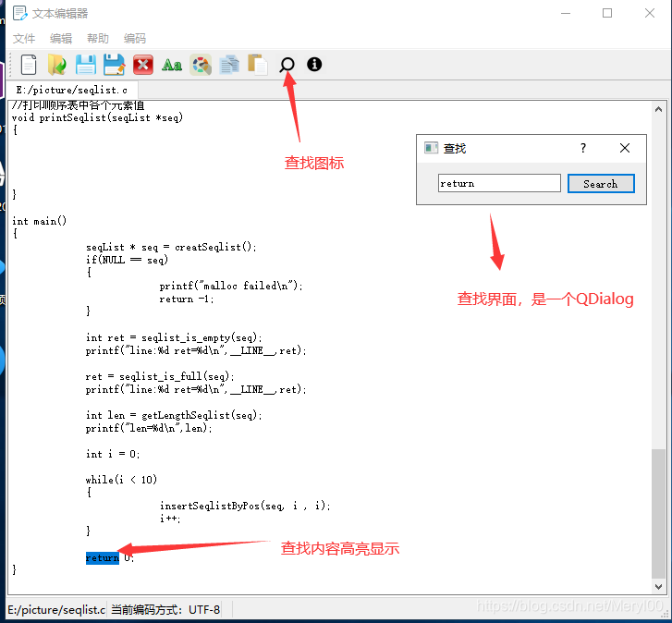Click 'seqList * seq = creatSeqlist();' line
672x623 pixels.
(171, 247)
